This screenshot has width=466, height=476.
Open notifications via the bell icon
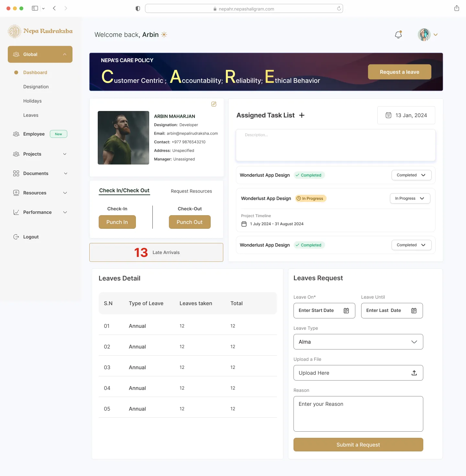click(x=398, y=35)
